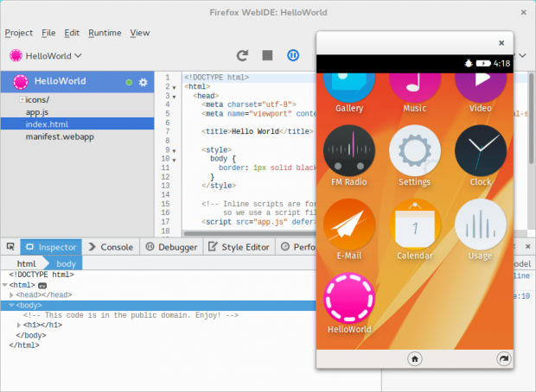Select the HelloWorld project header
The height and width of the screenshot is (392, 536).
(x=77, y=82)
